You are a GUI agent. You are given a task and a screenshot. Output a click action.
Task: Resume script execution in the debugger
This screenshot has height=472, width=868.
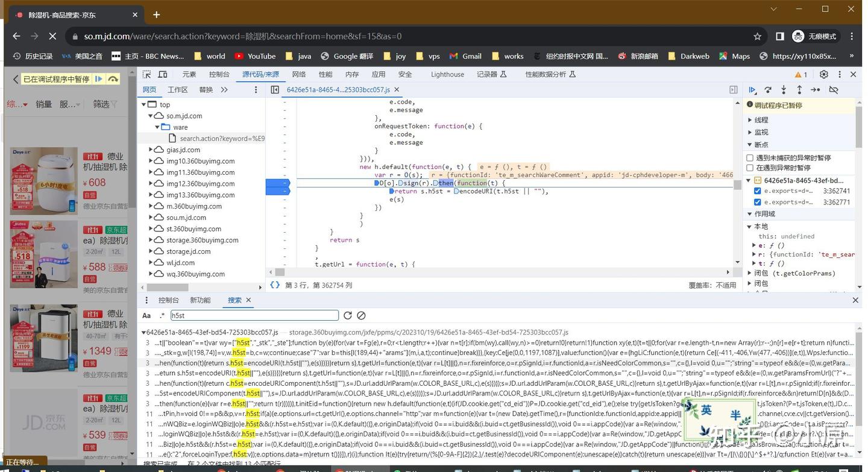(753, 89)
